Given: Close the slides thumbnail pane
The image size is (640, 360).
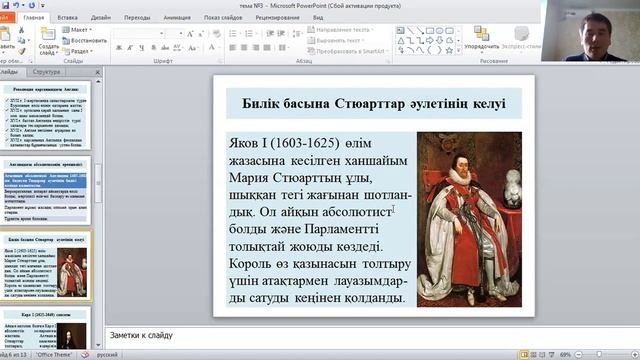Looking at the screenshot, I should [98, 72].
